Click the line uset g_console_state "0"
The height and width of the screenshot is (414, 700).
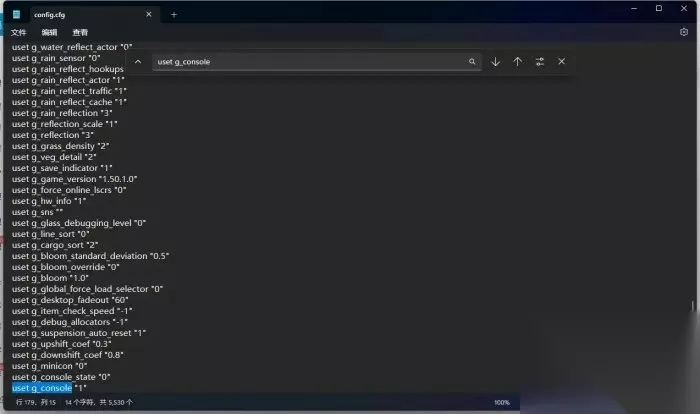[61, 377]
